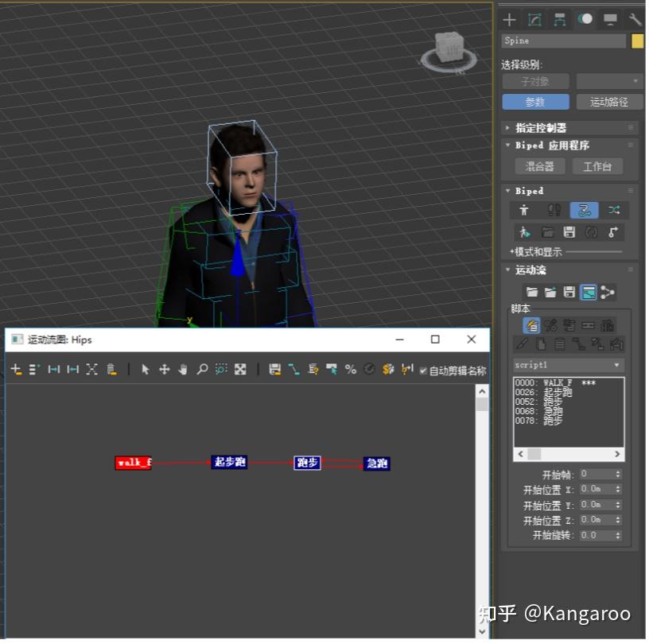Click the Show Graph icon in 运动流 rollout

(x=589, y=291)
